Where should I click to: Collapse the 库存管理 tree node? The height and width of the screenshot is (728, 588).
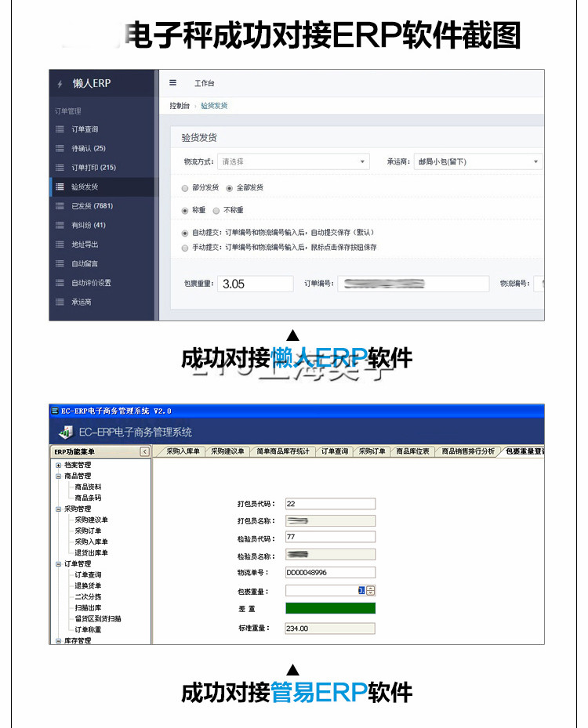[59, 641]
